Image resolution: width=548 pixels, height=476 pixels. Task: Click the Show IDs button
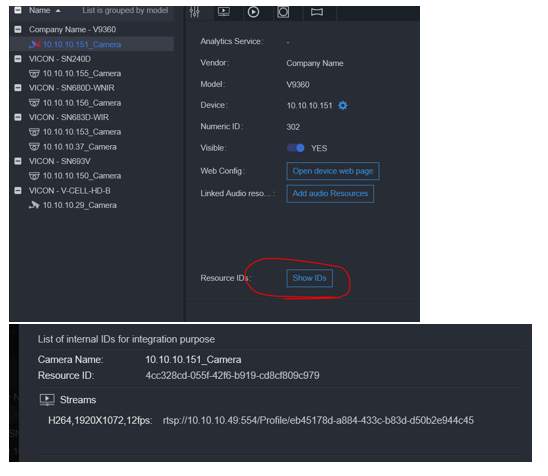coord(310,278)
